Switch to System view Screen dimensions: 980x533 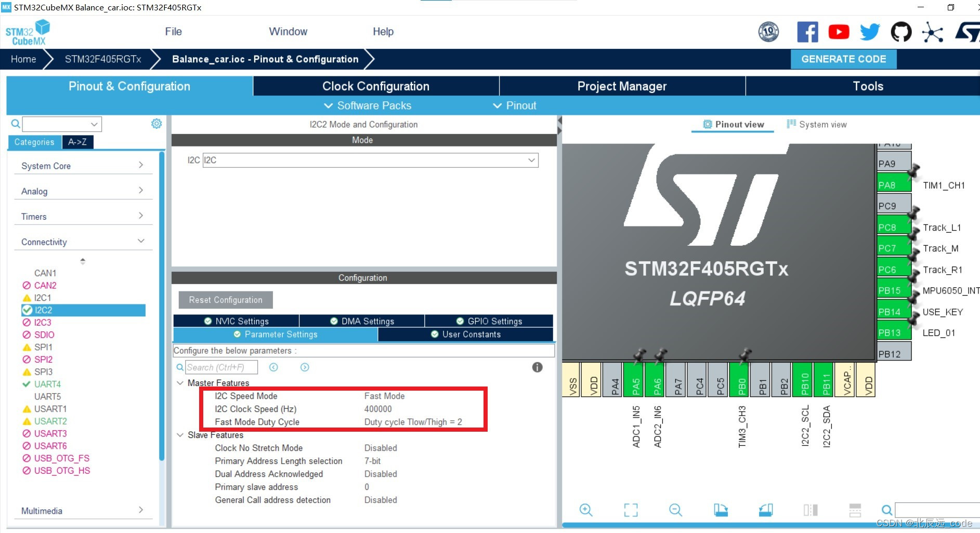817,124
